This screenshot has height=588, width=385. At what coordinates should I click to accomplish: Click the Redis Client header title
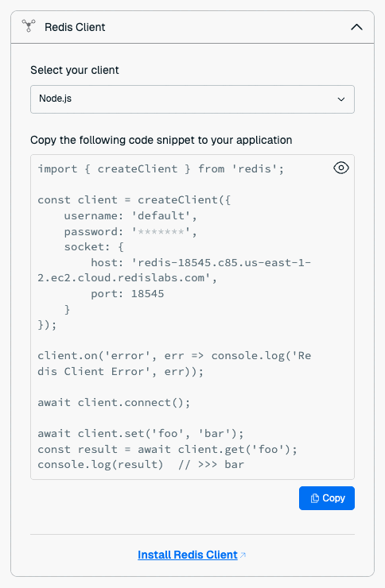[x=75, y=27]
